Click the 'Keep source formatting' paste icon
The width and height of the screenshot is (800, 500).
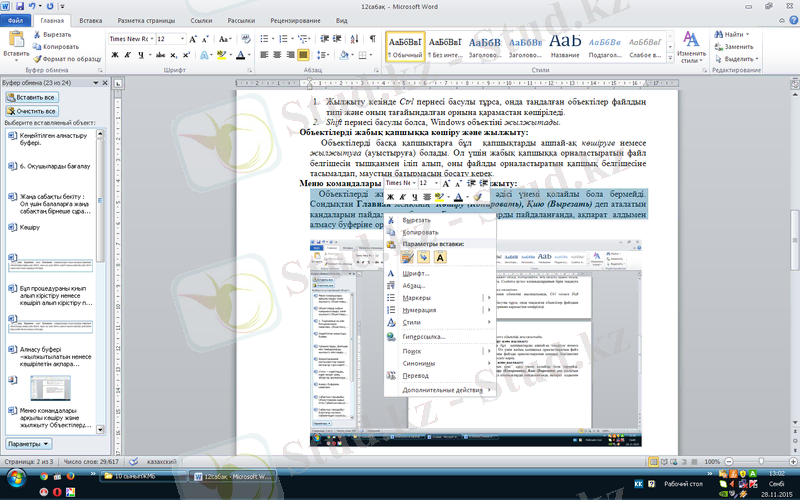click(x=408, y=258)
